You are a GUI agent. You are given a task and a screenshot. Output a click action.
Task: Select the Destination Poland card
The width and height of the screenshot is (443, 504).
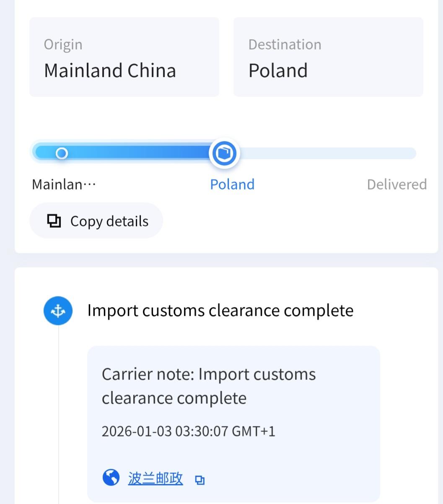point(328,57)
